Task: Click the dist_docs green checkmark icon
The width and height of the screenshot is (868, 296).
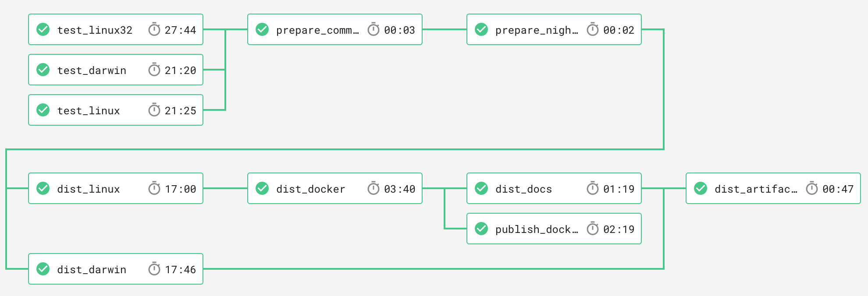Action: coord(481,188)
